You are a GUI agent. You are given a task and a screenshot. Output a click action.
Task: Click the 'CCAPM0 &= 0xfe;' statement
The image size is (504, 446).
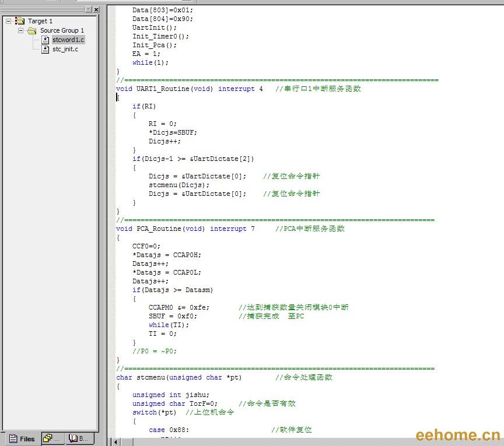[x=178, y=307]
